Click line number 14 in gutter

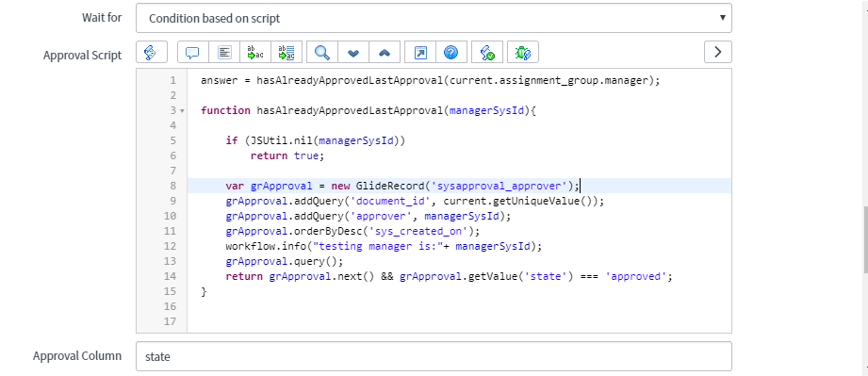point(170,276)
